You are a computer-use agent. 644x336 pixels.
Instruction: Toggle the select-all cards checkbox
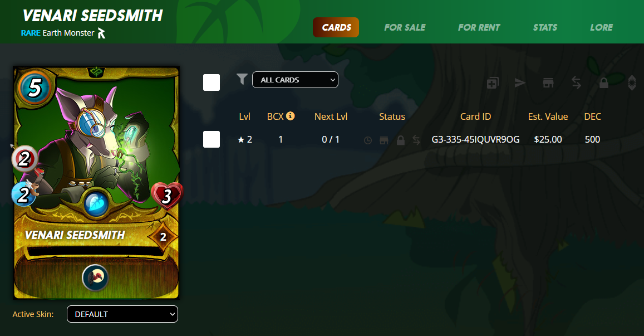point(212,82)
